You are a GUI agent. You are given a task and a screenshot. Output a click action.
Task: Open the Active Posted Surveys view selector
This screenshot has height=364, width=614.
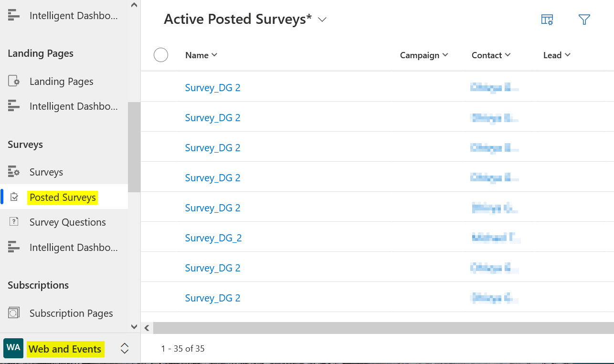tap(322, 20)
